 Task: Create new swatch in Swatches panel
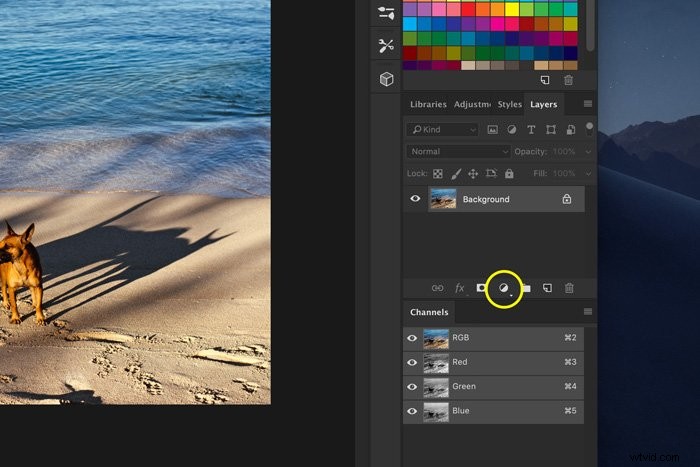(545, 80)
